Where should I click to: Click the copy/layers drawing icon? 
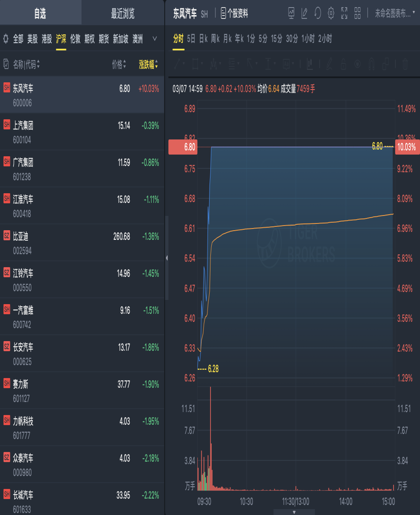click(386, 64)
